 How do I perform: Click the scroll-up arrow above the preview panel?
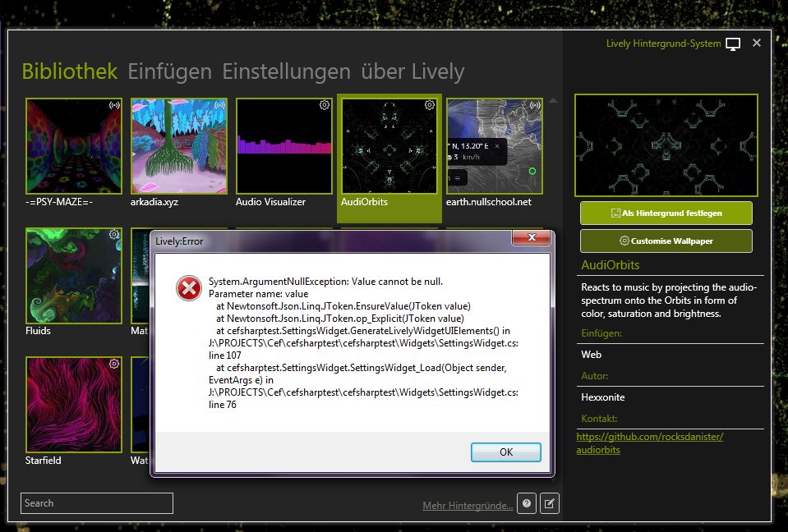click(x=554, y=99)
